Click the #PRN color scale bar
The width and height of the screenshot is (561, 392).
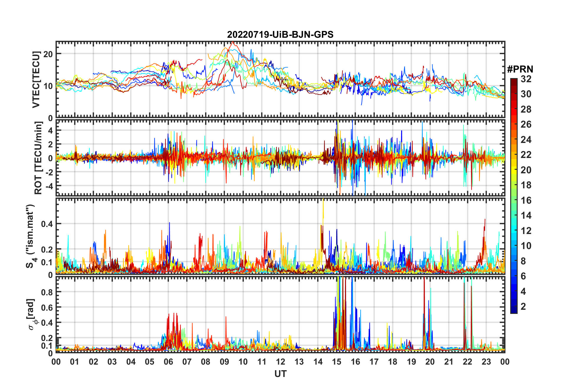point(514,196)
